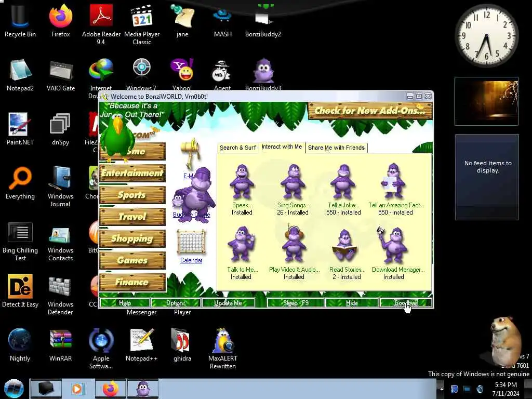Select the Yahoo! Messenger desktop icon
532x399 pixels.
click(182, 74)
